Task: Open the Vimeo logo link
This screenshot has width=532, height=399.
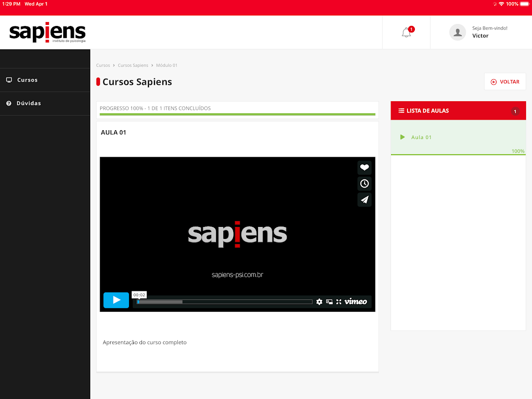Action: pyautogui.click(x=356, y=302)
